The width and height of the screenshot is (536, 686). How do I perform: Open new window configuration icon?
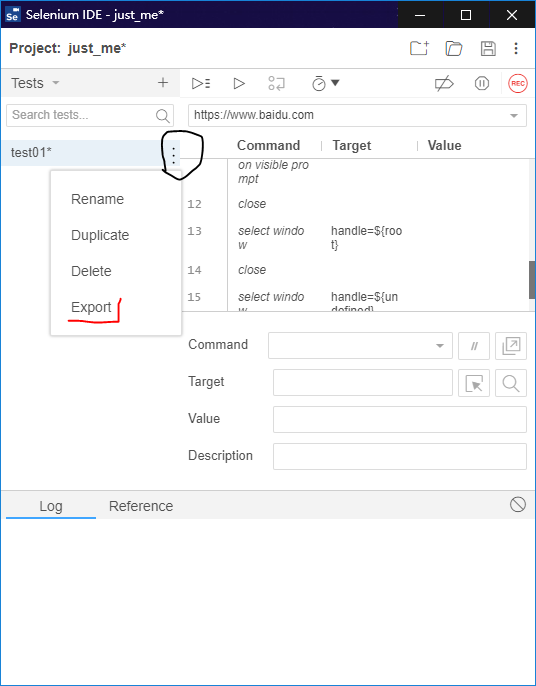click(x=511, y=346)
